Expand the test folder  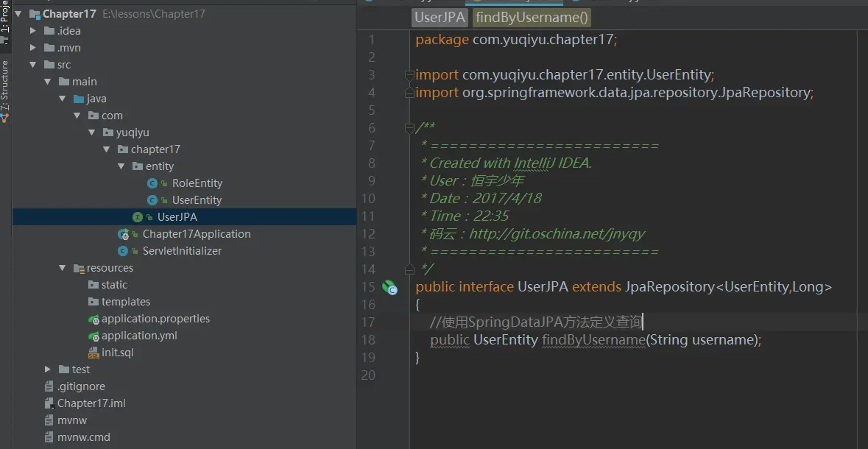[48, 370]
